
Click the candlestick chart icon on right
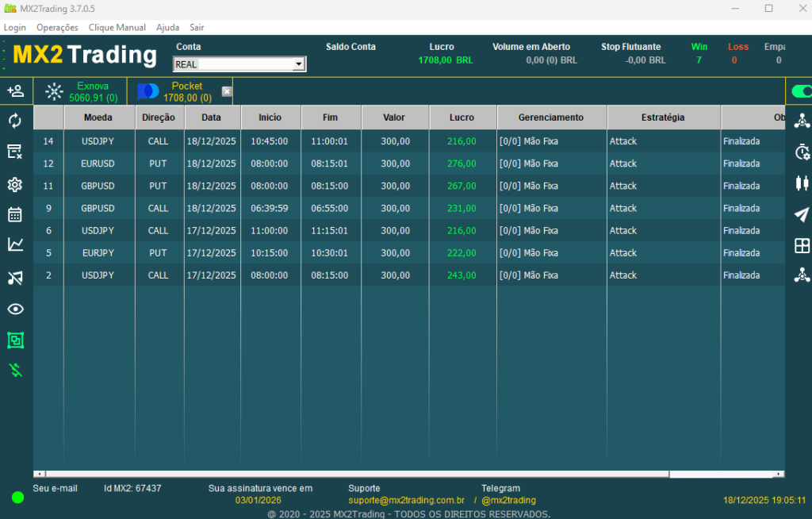click(802, 183)
